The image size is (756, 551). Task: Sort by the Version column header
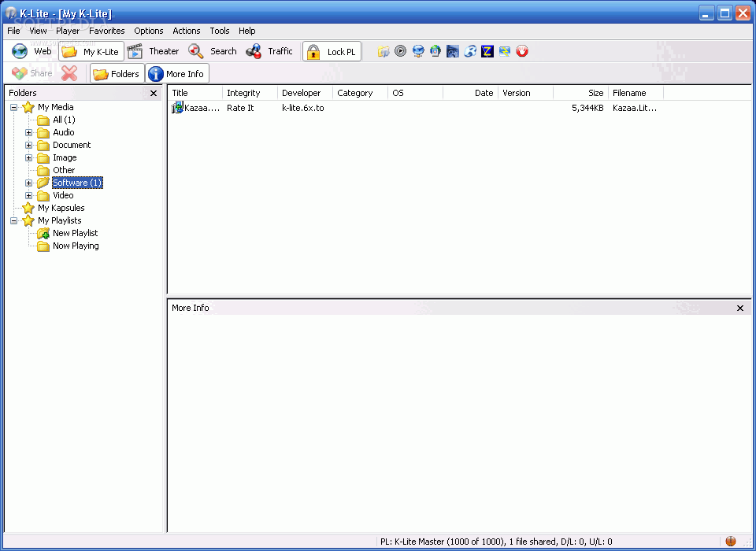525,93
